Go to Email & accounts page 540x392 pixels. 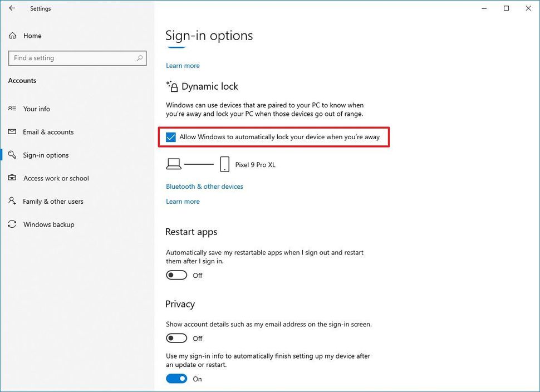point(48,132)
